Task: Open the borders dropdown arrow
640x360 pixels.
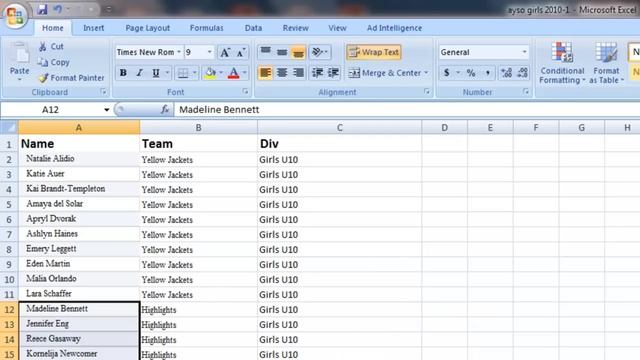Action: 195,73
